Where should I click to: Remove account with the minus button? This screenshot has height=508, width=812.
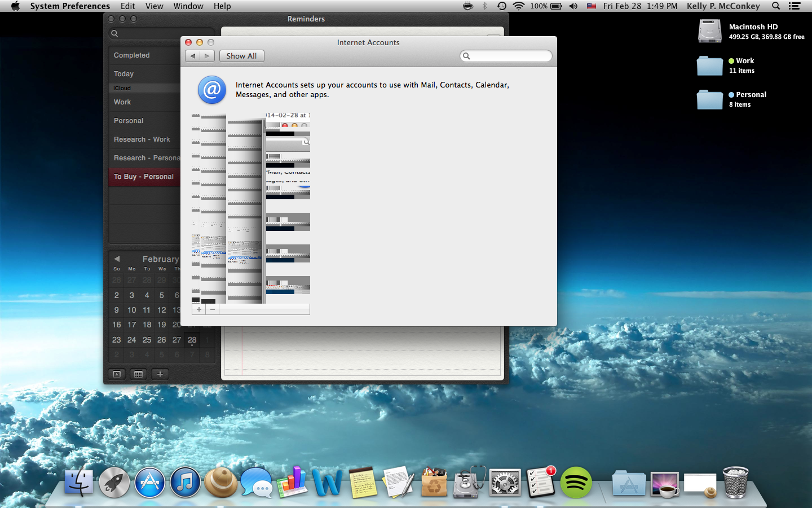(213, 309)
